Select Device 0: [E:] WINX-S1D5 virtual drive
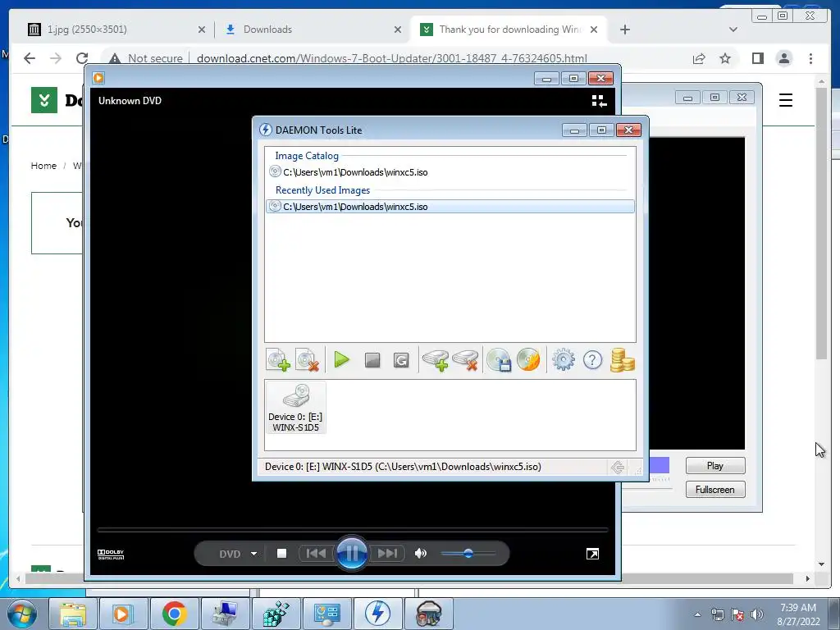 coord(295,408)
